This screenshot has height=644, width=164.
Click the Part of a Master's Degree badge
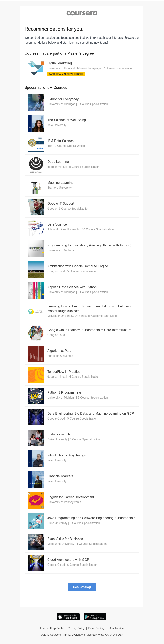(x=66, y=74)
